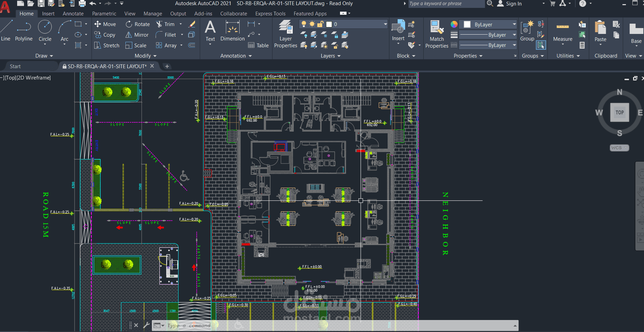Viewport: 644px width, 332px height.
Task: Click the Quick Calculator icon
Action: click(582, 45)
